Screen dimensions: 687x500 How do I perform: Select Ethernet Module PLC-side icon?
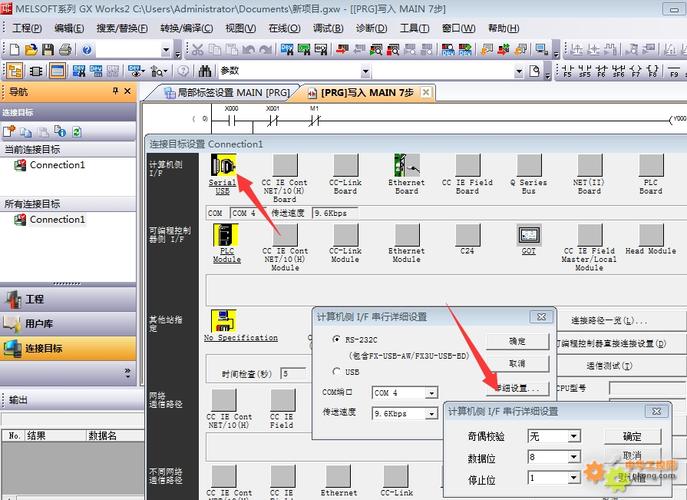(407, 235)
